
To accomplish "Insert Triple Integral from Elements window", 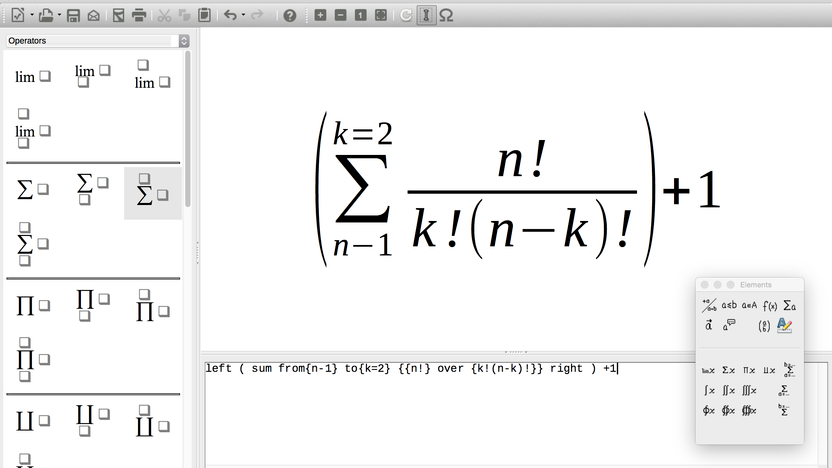I will tap(749, 391).
